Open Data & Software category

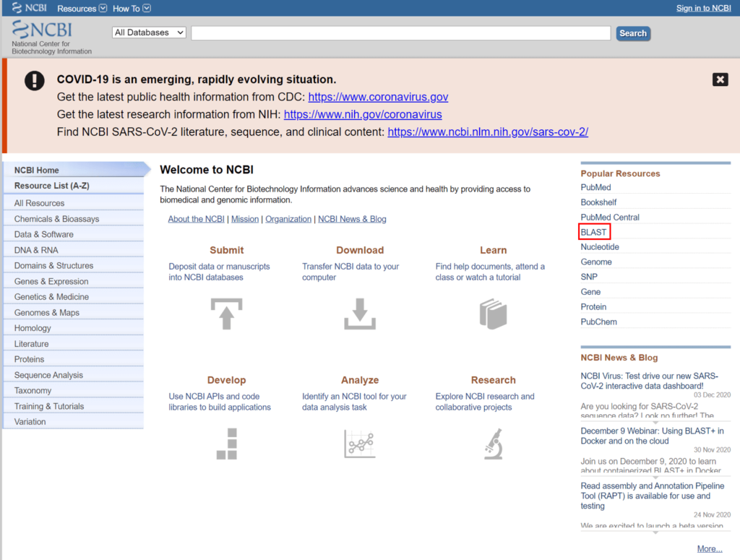[x=74, y=234]
